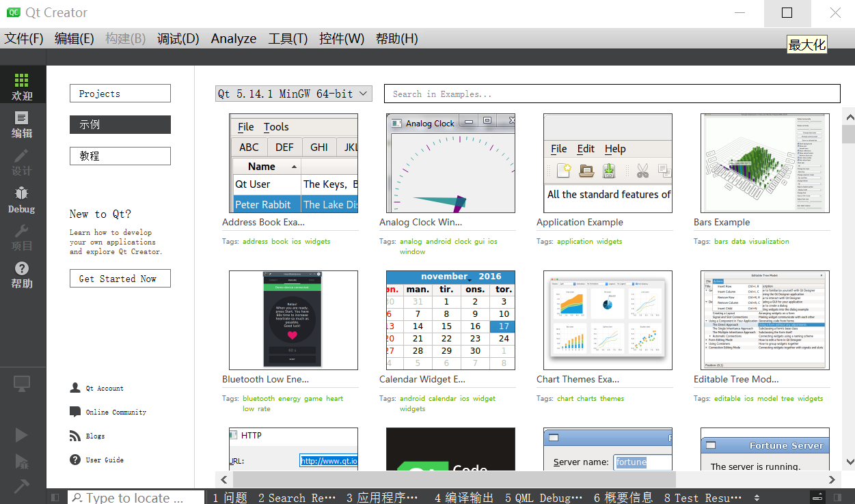The image size is (855, 504).
Task: Open the 工具(T) menu
Action: pyautogui.click(x=288, y=39)
